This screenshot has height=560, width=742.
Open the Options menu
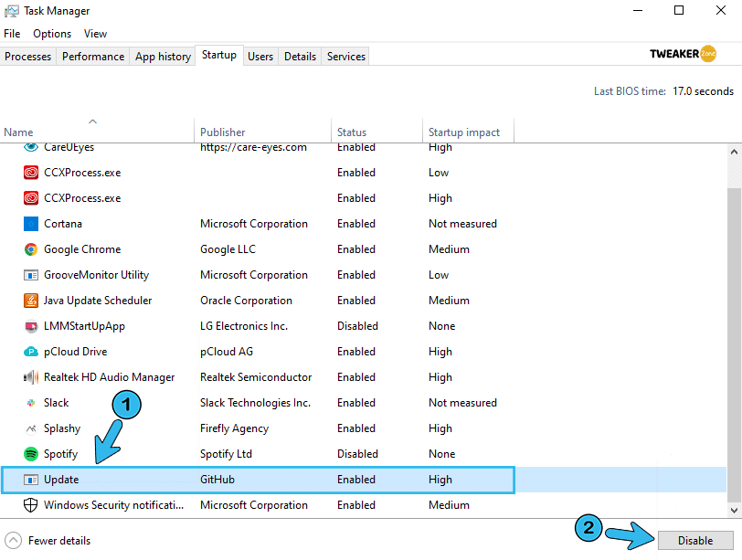[52, 34]
